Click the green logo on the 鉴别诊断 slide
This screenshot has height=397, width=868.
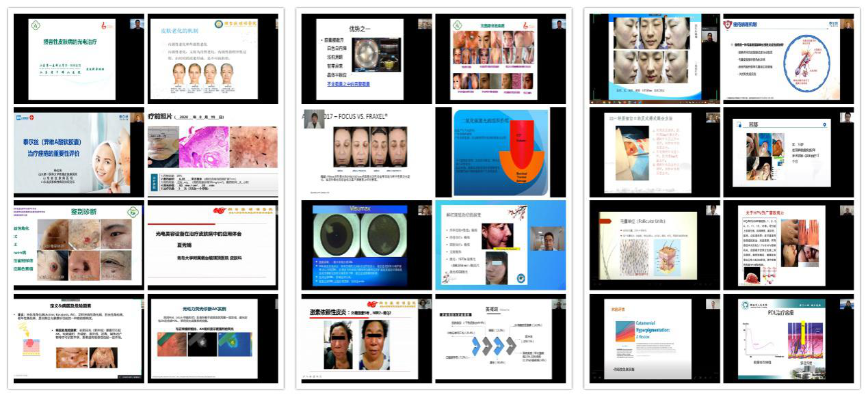click(x=134, y=212)
